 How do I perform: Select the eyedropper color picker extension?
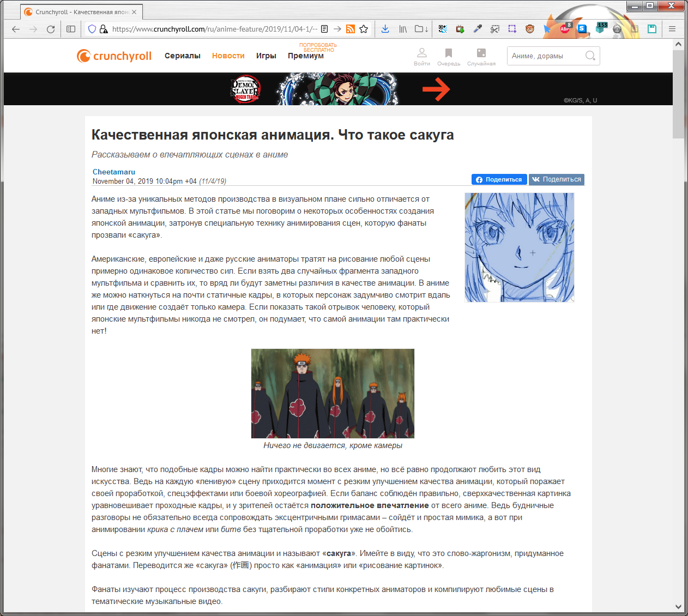click(478, 29)
